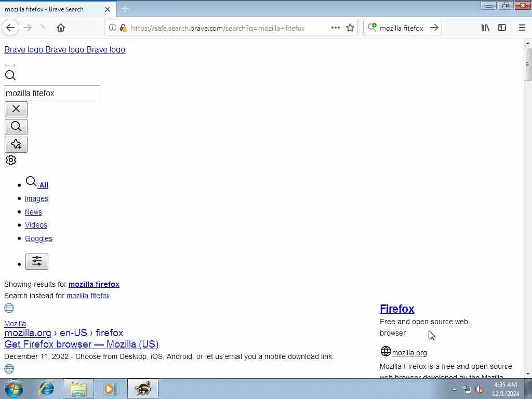Click the scrollbar down arrow

[x=527, y=374]
